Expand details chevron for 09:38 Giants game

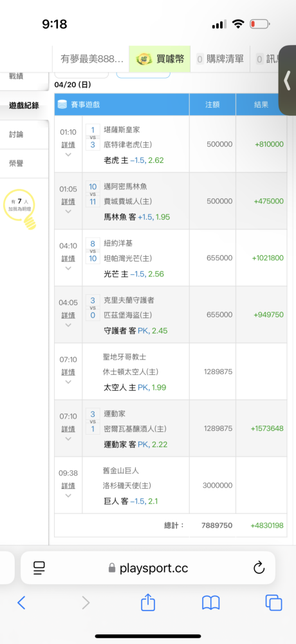[68, 495]
